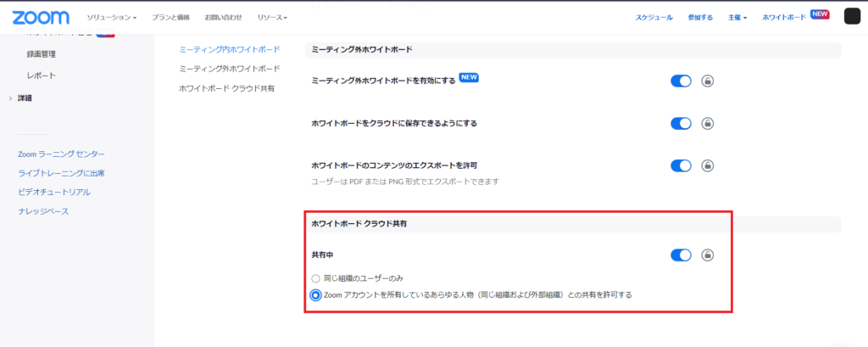Open 録画管理 in the sidebar
868x347 pixels.
pyautogui.click(x=41, y=54)
